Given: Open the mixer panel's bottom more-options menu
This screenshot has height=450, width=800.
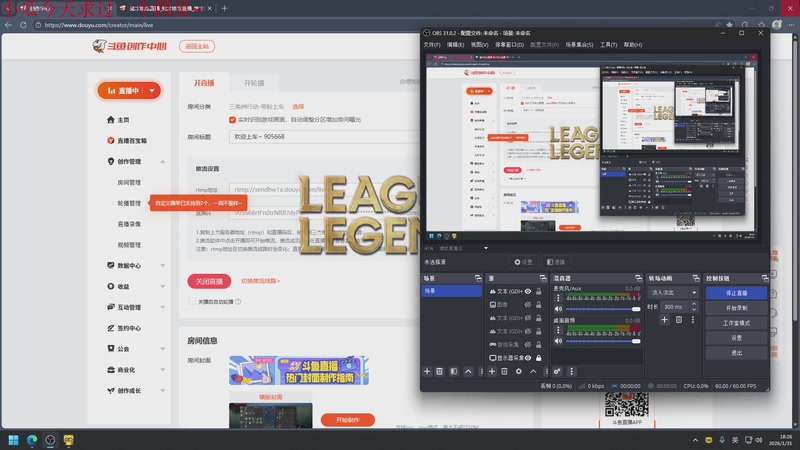Looking at the screenshot, I should [x=571, y=371].
